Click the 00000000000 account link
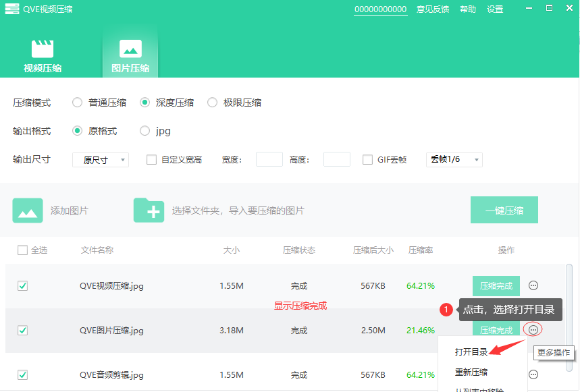This screenshot has width=580, height=392. [x=381, y=9]
